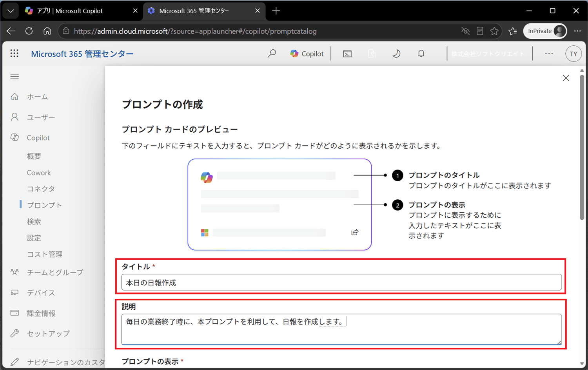The image size is (588, 370).
Task: Open コスト管理 in the sidebar
Action: tap(45, 254)
